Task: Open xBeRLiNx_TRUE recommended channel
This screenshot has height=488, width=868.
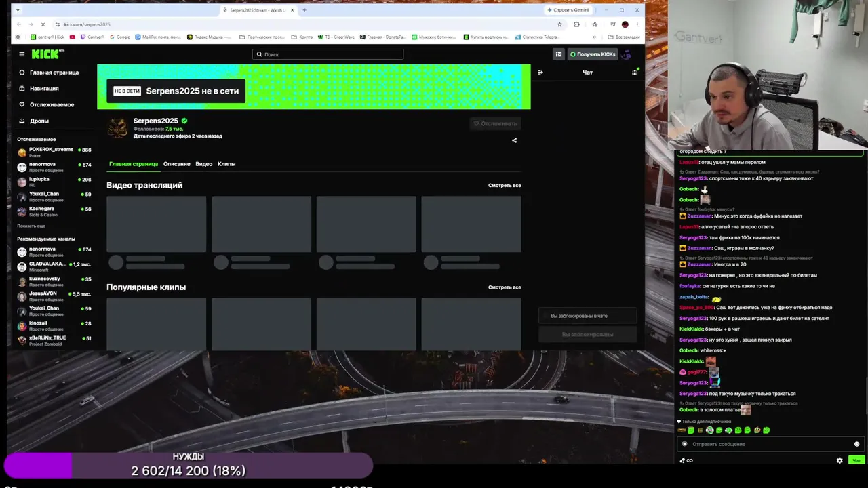Action: (x=54, y=341)
